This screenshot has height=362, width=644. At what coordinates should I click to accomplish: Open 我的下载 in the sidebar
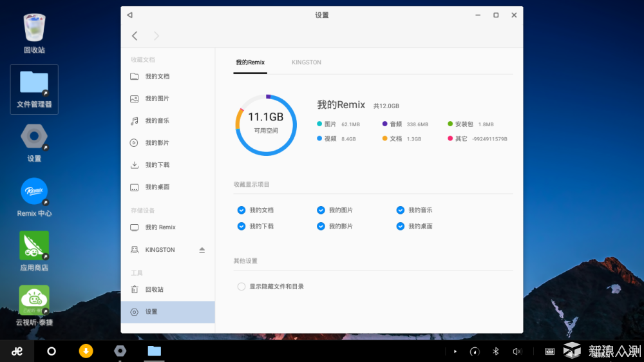157,165
